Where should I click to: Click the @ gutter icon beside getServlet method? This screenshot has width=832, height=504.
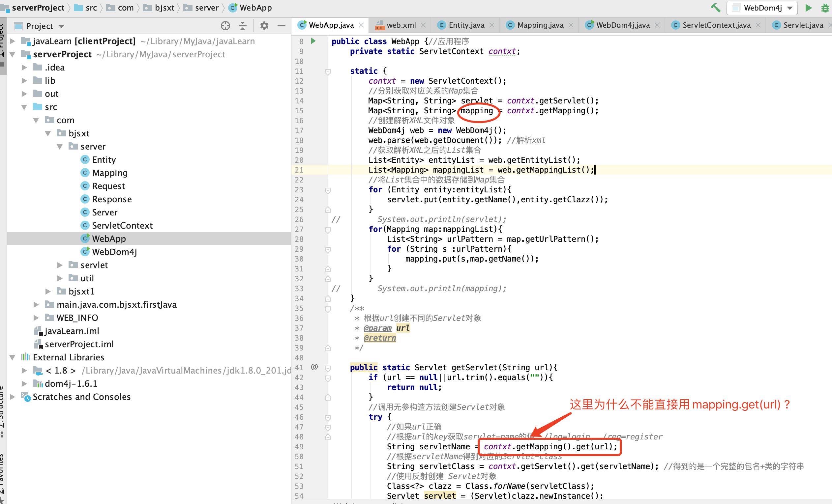[x=314, y=367]
